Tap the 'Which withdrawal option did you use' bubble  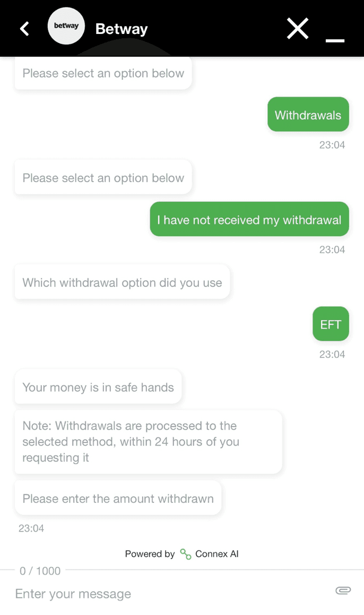click(122, 282)
